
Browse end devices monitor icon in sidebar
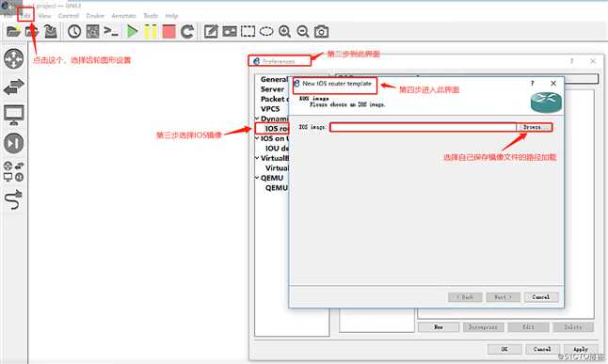(x=13, y=115)
